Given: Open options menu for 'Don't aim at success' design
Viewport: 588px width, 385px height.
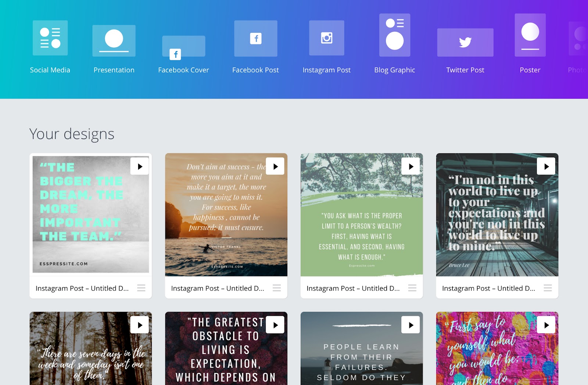Looking at the screenshot, I should (x=277, y=288).
